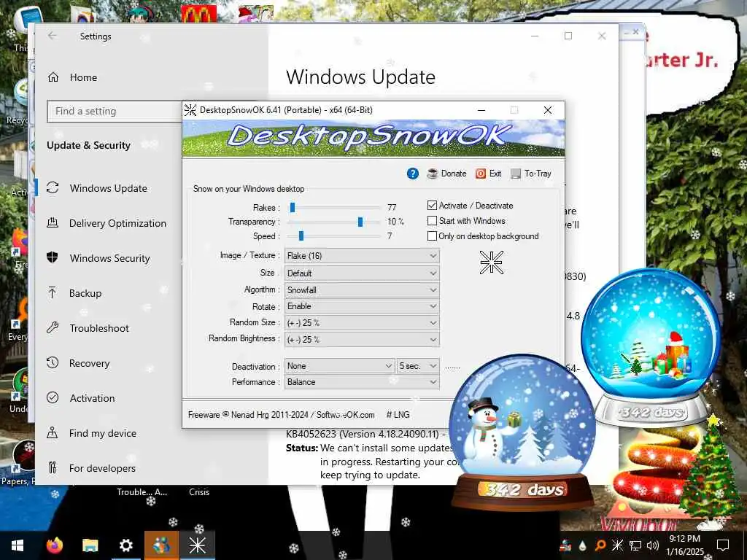Click the Settings Home icon
The height and width of the screenshot is (560, 747).
[53, 77]
